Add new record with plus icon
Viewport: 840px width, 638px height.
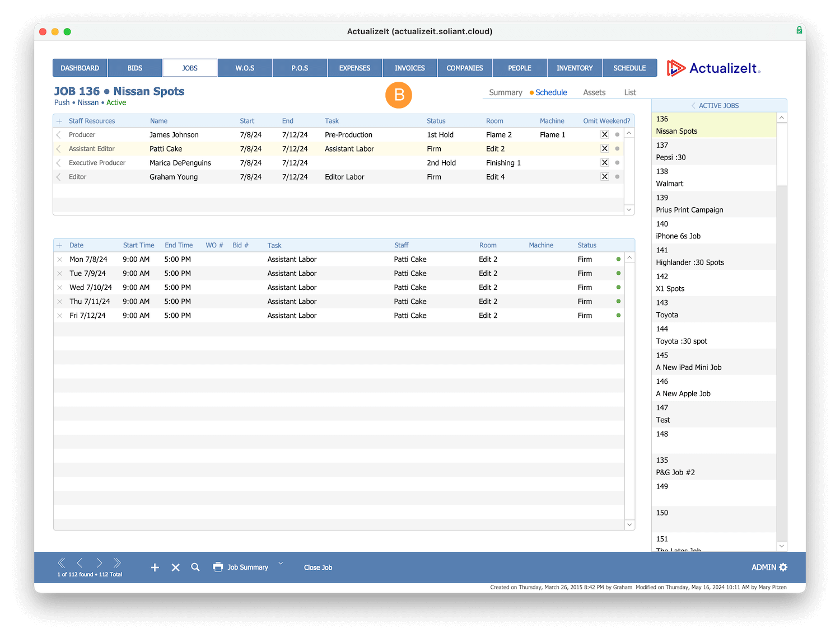(155, 567)
